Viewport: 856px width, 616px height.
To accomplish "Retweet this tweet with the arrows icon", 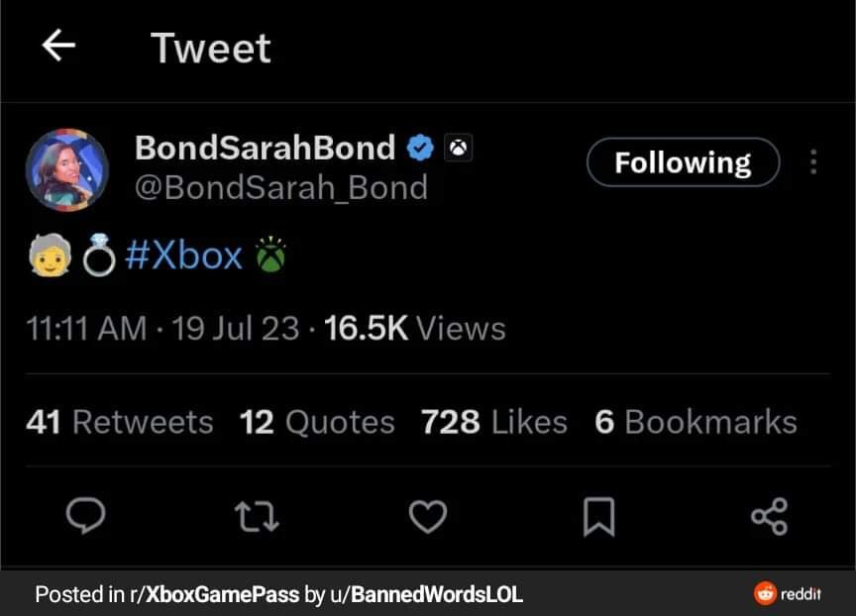I will point(257,516).
